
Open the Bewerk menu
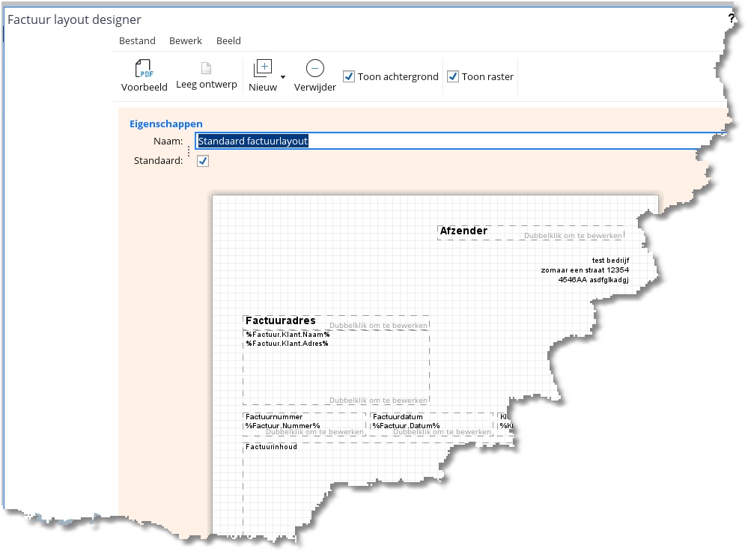point(186,40)
